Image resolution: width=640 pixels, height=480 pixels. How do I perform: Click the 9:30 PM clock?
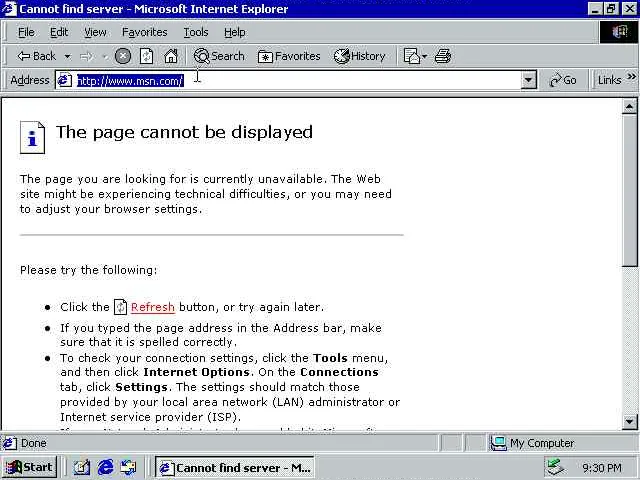pos(602,468)
